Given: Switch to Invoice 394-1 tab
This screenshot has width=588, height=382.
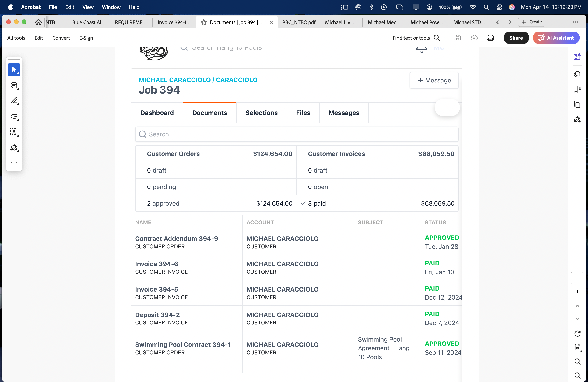Looking at the screenshot, I should pyautogui.click(x=174, y=22).
